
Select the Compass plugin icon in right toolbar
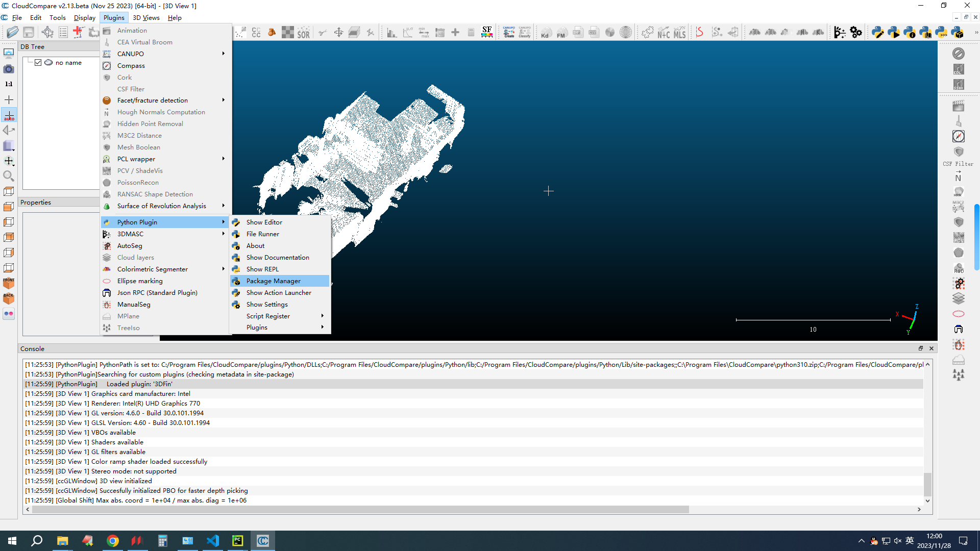click(958, 136)
